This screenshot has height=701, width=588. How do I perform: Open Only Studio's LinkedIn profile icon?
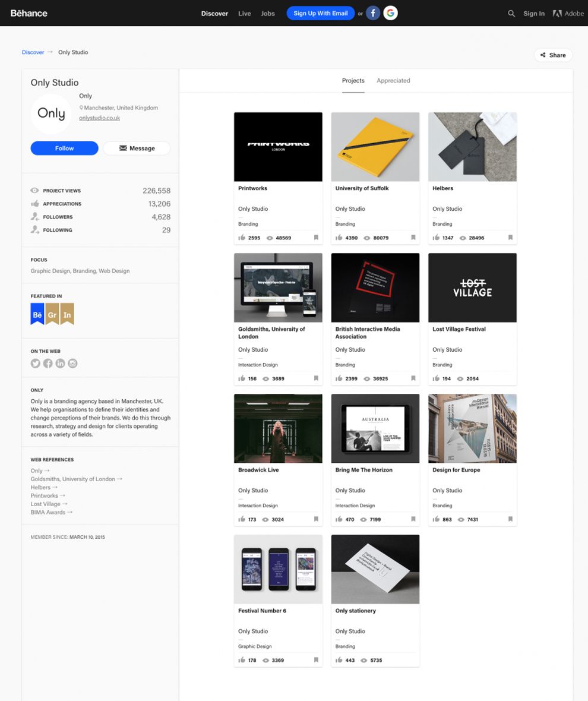click(61, 364)
